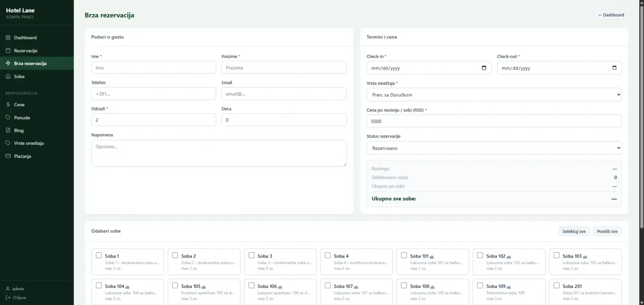644x305 pixels.
Task: Check the Soba 1 checkbox
Action: point(99,255)
